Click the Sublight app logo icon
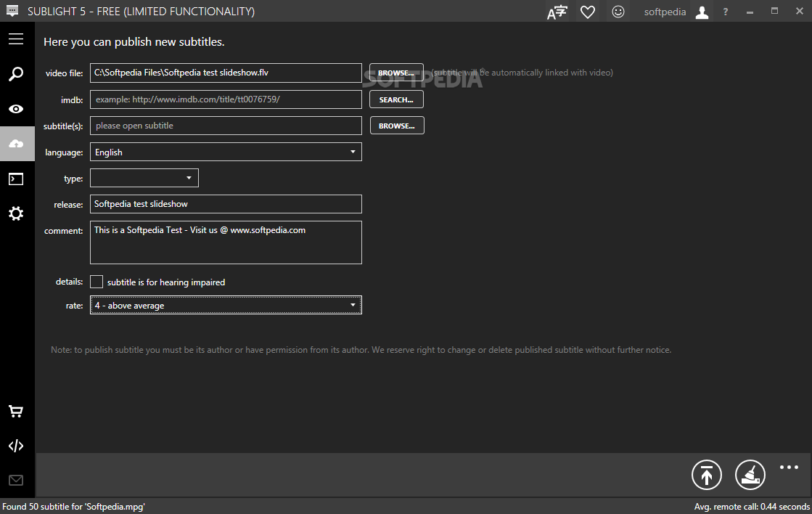The width and height of the screenshot is (812, 514). 12,11
